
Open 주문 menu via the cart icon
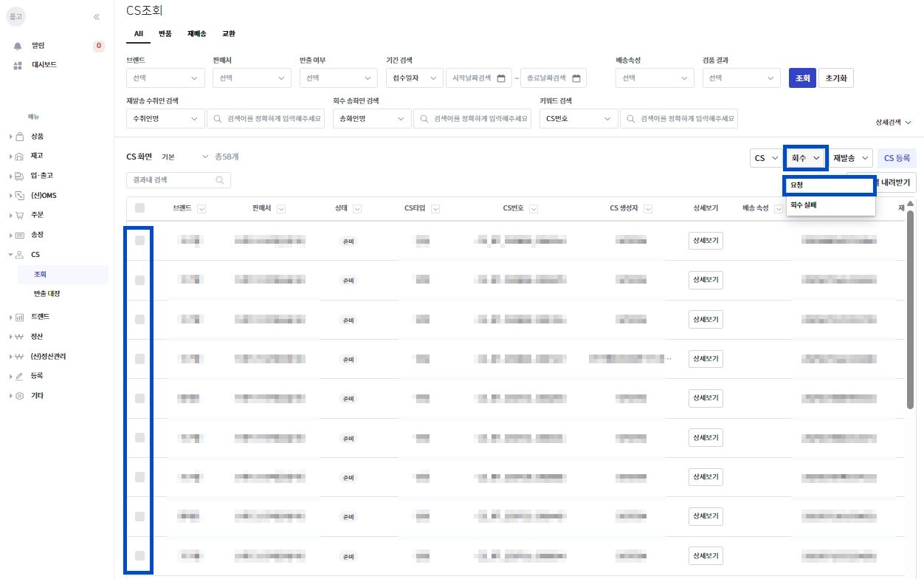coord(20,215)
